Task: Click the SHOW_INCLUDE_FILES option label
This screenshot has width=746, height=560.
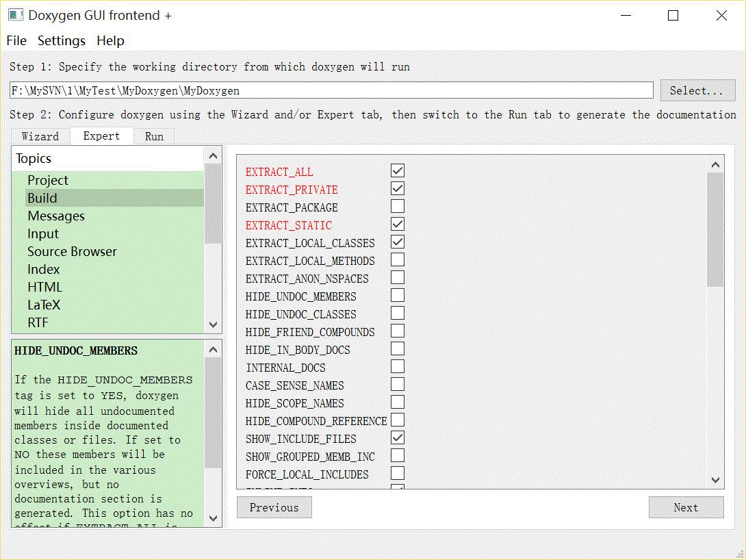Action: coord(300,439)
